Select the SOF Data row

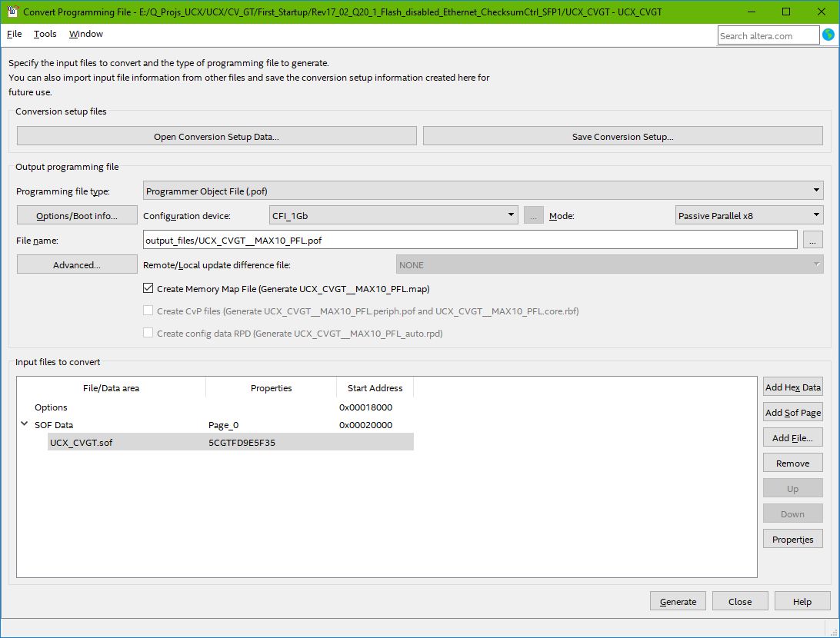tap(215, 425)
